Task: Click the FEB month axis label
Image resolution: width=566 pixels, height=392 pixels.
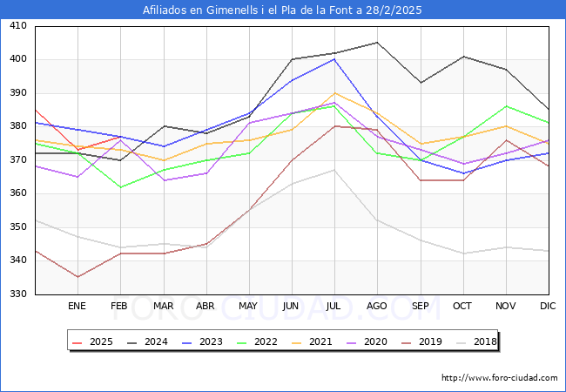Action: point(119,306)
